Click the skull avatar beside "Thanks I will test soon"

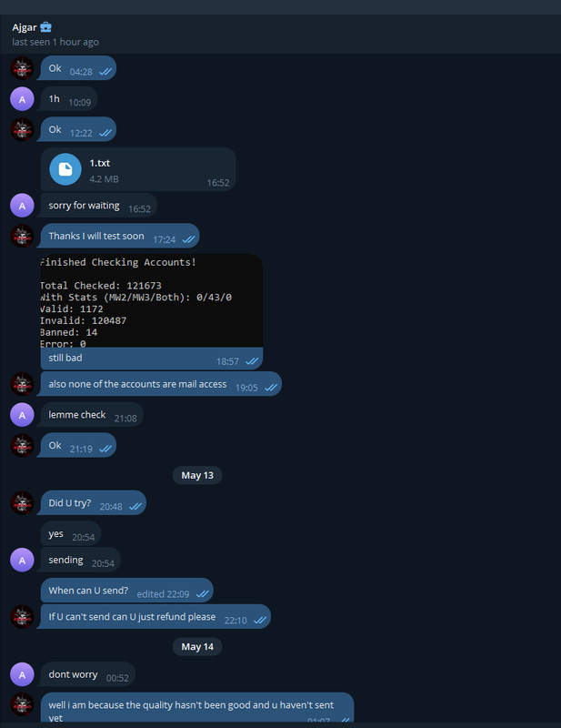coord(22,236)
